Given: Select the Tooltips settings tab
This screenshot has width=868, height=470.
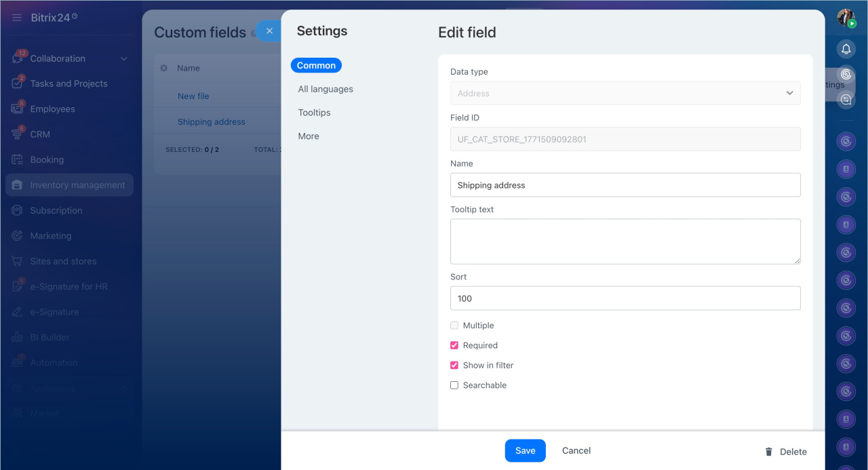Looking at the screenshot, I should tap(314, 113).
